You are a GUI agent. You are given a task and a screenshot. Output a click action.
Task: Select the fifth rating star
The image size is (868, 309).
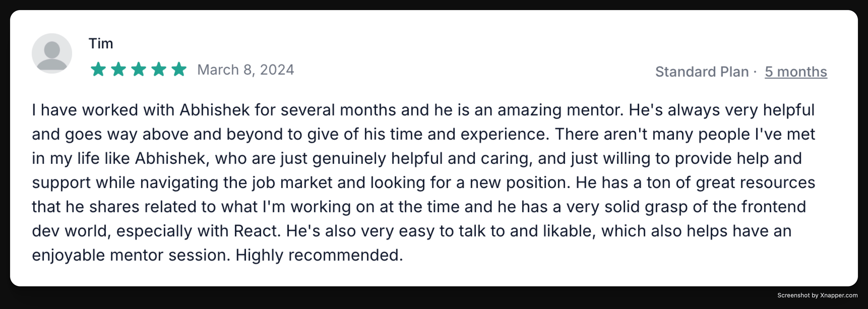tap(179, 69)
